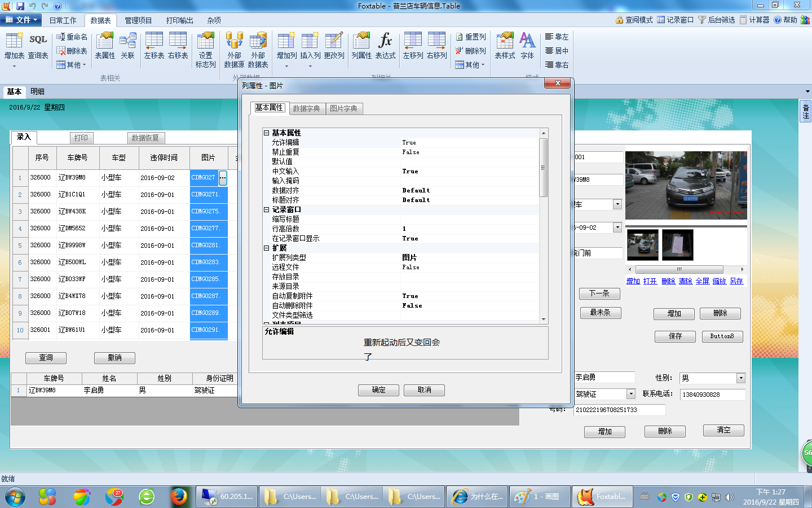The width and height of the screenshot is (812, 508).
Task: Collapse the 基本属性 group
Action: coord(267,133)
